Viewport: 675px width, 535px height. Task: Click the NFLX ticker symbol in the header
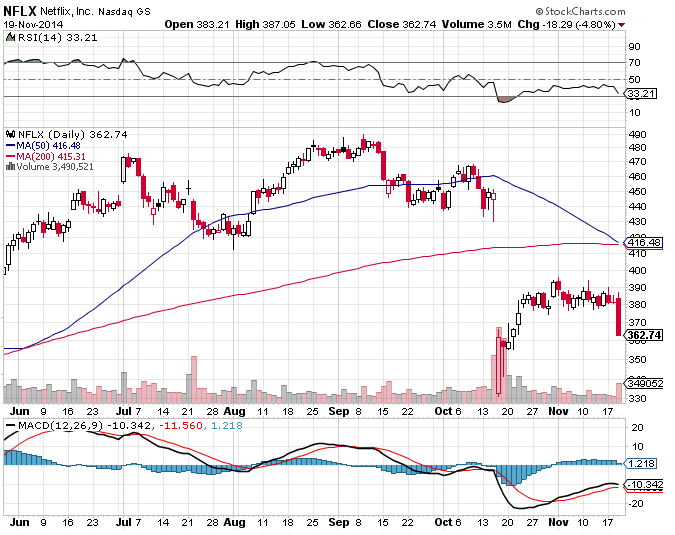click(x=20, y=10)
